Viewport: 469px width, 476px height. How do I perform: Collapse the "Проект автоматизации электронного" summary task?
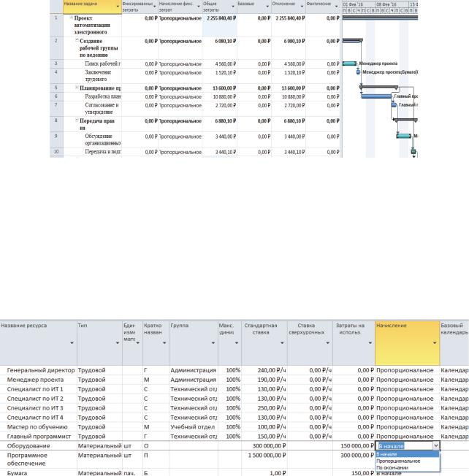(72, 18)
